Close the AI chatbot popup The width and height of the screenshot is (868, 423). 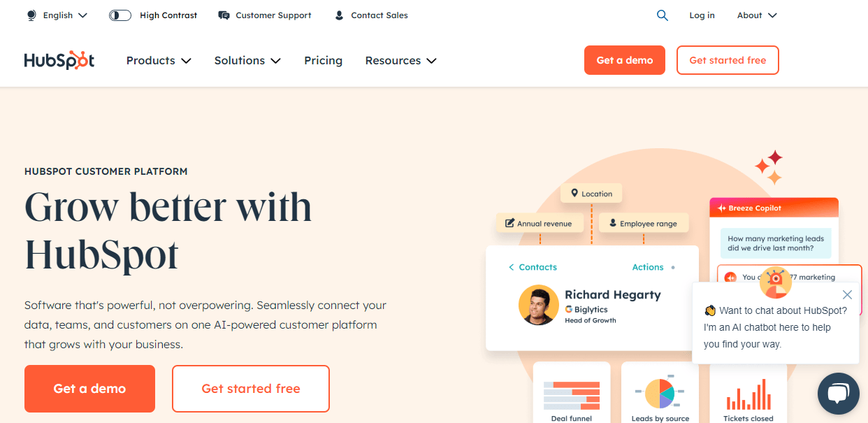tap(847, 295)
